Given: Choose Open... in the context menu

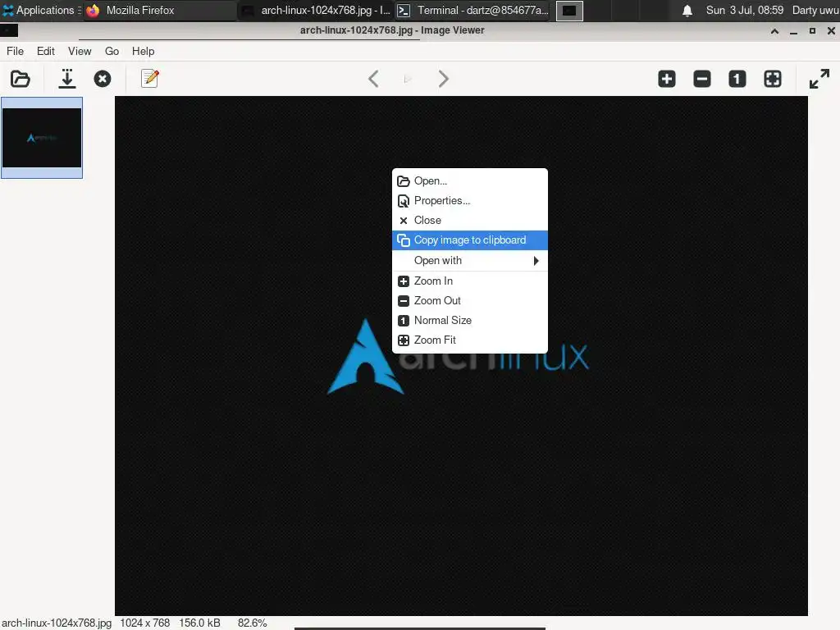Looking at the screenshot, I should tap(470, 181).
